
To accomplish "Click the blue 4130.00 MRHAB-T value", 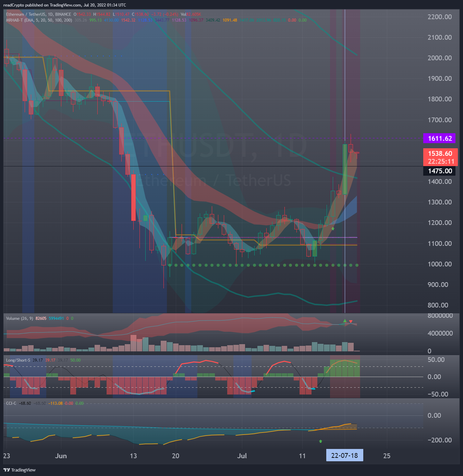I will pos(111,20).
